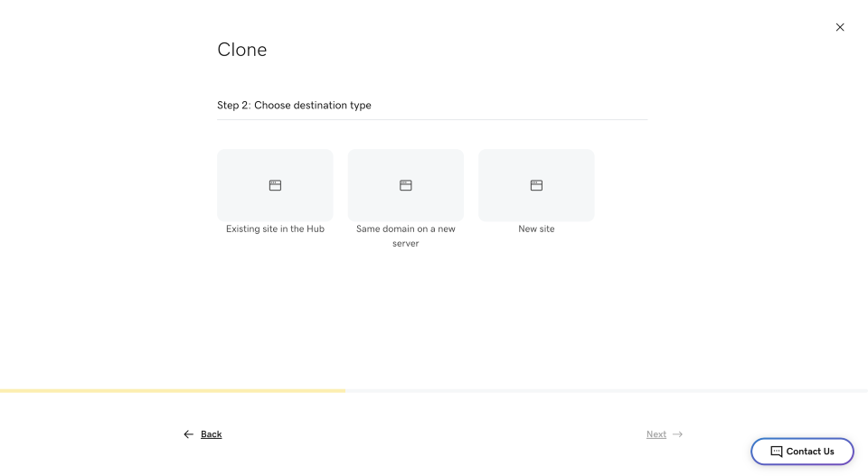Click the 'Step 2: Choose destination type' text
Image resolution: width=868 pixels, height=476 pixels.
(x=294, y=106)
